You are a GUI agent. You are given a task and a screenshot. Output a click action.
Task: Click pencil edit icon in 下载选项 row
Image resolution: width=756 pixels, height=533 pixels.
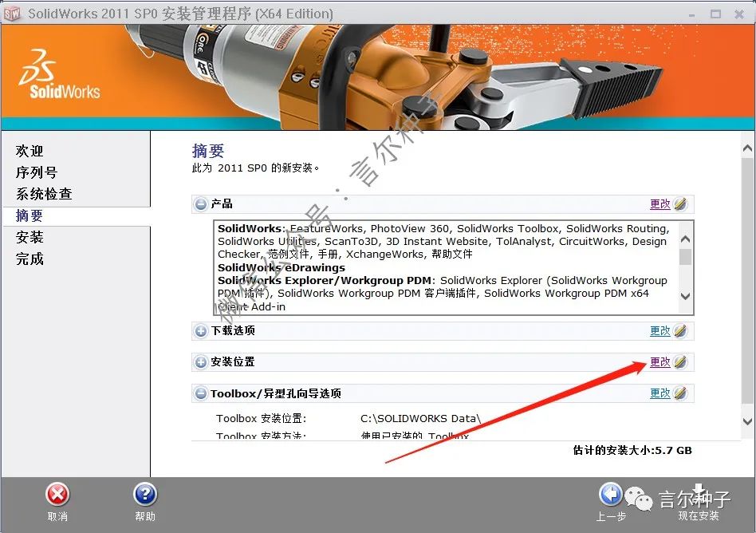(x=679, y=331)
